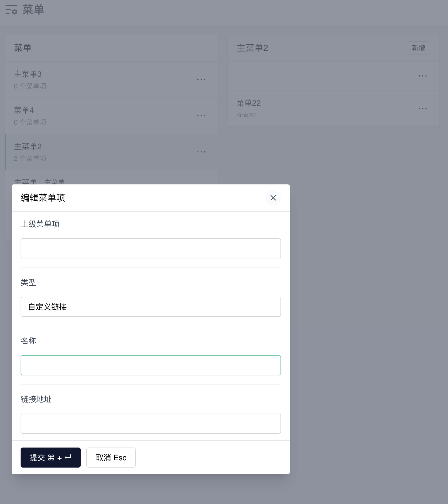Open more options for 主菜单2 list row
Viewport: 448px width, 504px height.
pyautogui.click(x=201, y=152)
